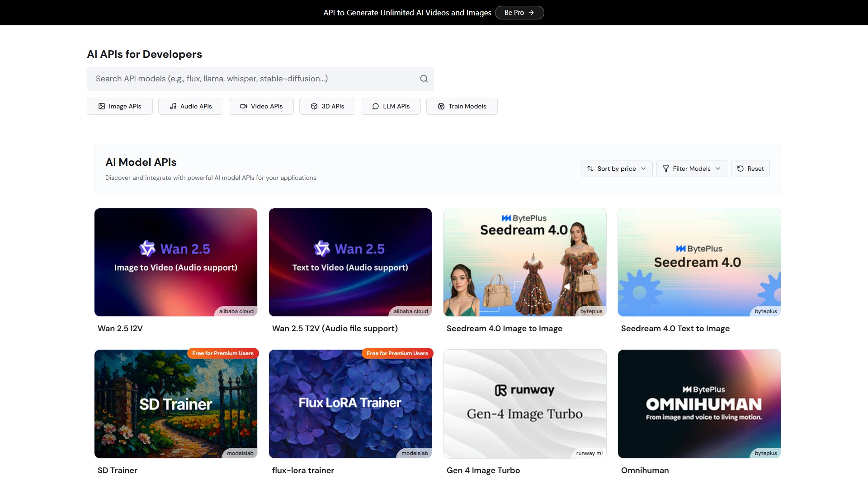The height and width of the screenshot is (488, 868).
Task: Click the Train Models icon
Action: pos(441,106)
